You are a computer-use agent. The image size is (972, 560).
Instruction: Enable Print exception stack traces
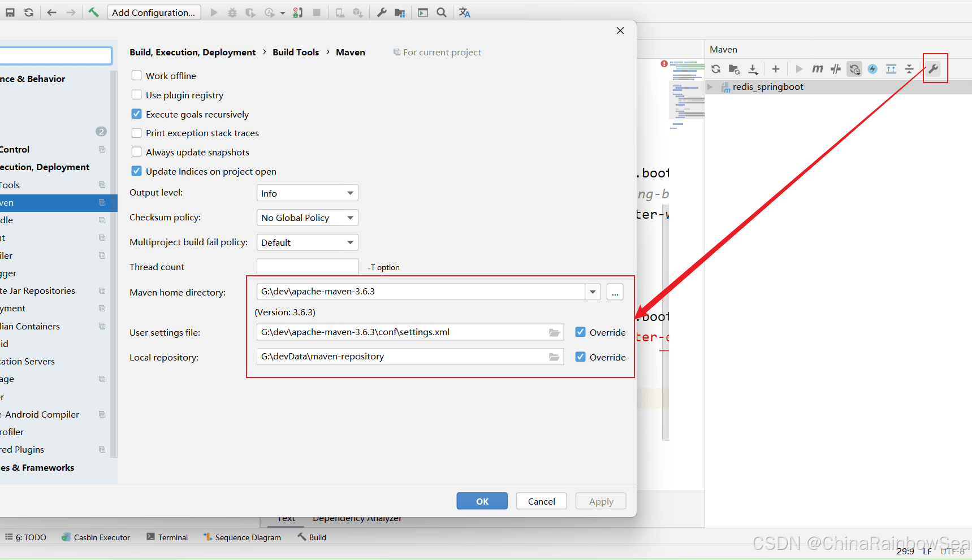(136, 133)
